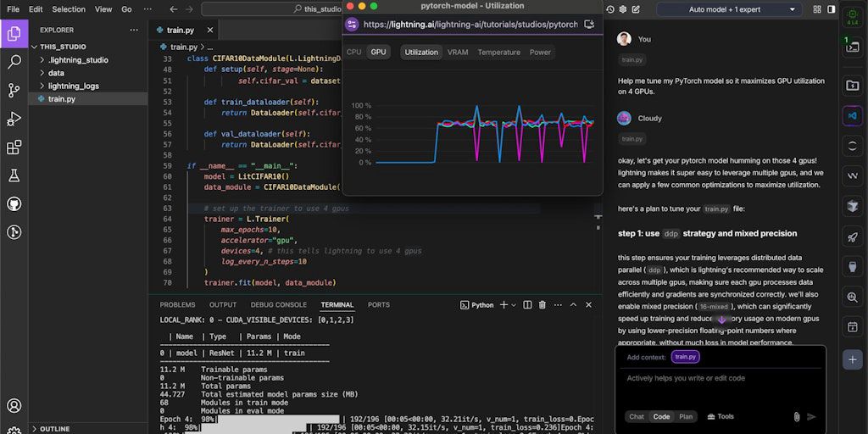Screen dimensions: 868x434
Task: Click the train.py context chip
Action: coord(686,357)
